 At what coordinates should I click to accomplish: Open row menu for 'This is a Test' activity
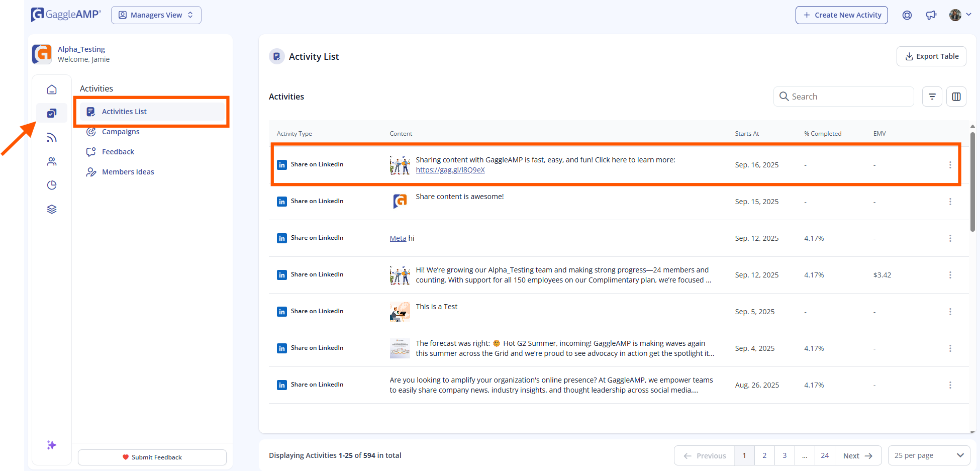[950, 312]
